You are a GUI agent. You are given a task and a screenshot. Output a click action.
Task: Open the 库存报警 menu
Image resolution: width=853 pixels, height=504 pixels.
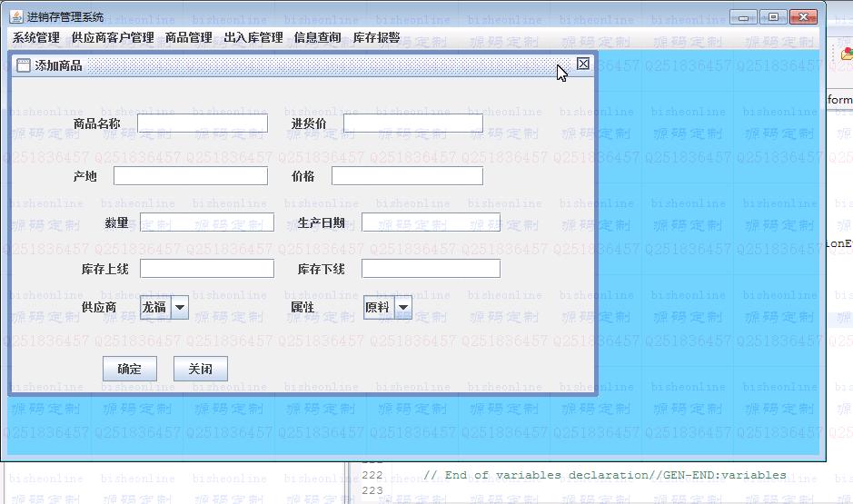pos(376,37)
